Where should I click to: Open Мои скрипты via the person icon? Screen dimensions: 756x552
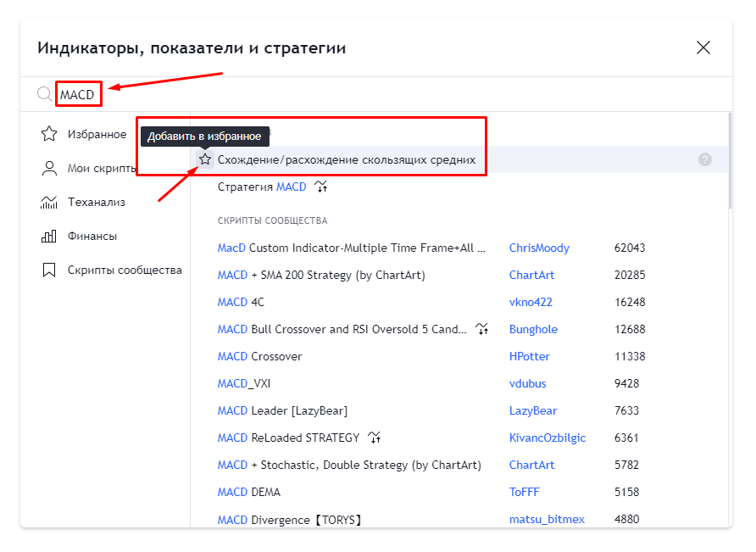(49, 167)
